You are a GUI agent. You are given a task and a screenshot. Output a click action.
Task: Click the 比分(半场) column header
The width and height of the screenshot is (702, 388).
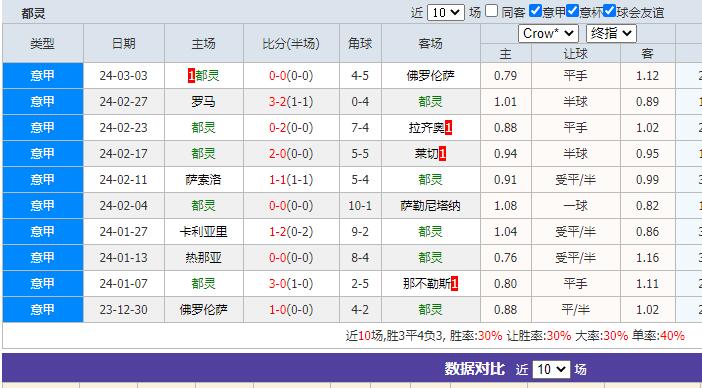[291, 43]
